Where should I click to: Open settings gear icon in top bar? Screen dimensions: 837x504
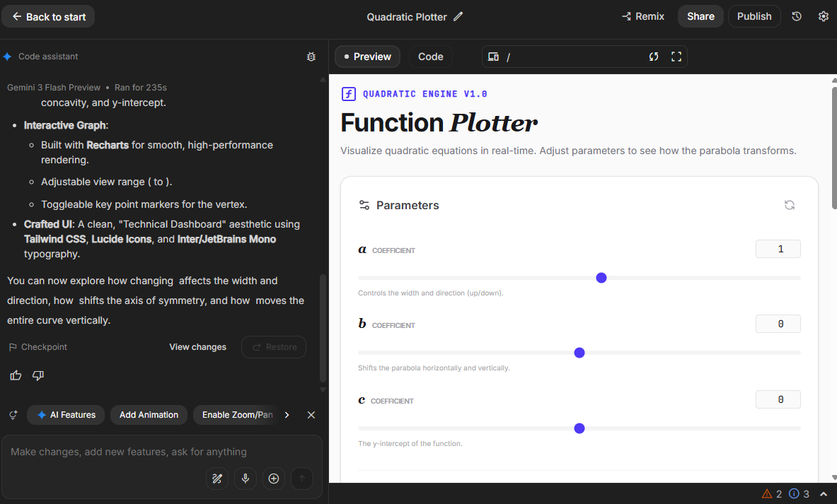[x=823, y=16]
